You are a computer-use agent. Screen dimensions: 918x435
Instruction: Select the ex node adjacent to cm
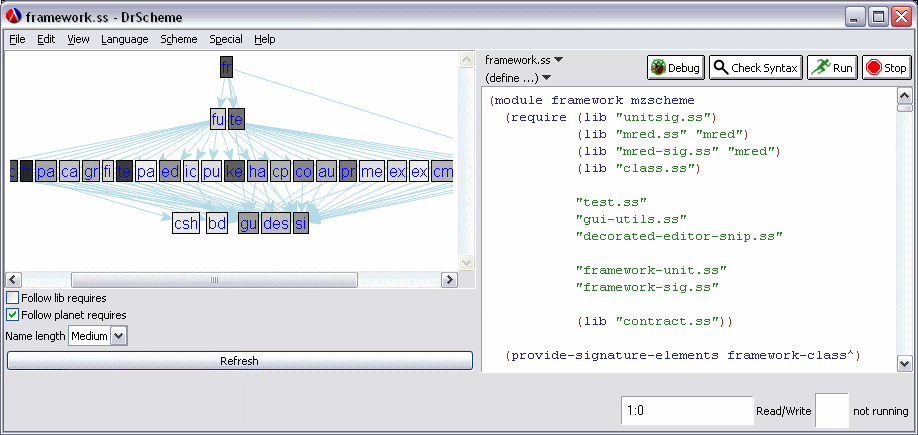point(419,172)
